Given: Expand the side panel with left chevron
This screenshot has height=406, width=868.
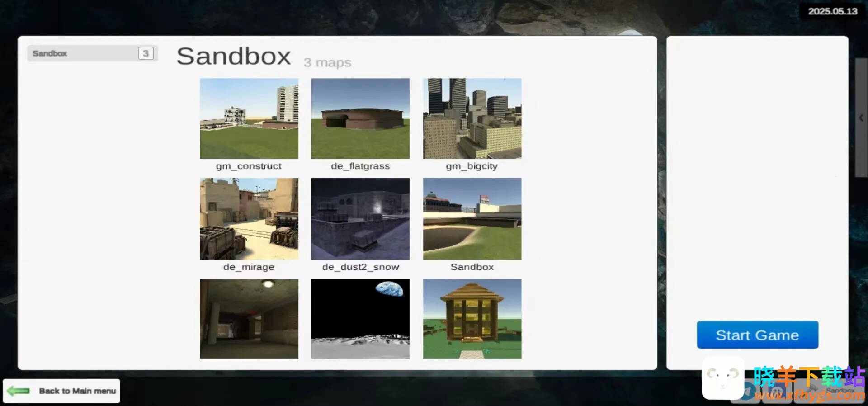Looking at the screenshot, I should coord(861,118).
